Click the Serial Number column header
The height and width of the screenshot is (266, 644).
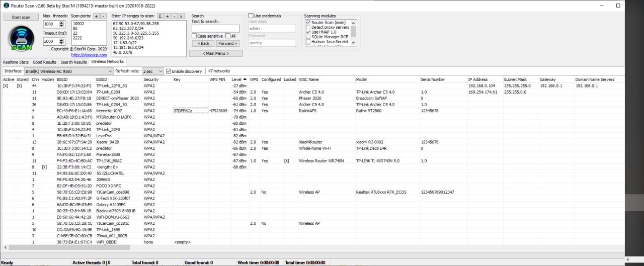point(443,79)
